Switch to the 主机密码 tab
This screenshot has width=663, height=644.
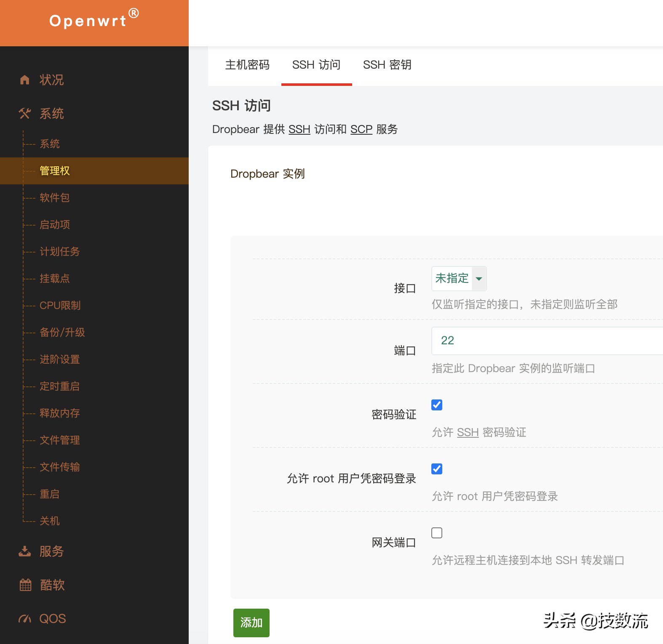coord(247,65)
